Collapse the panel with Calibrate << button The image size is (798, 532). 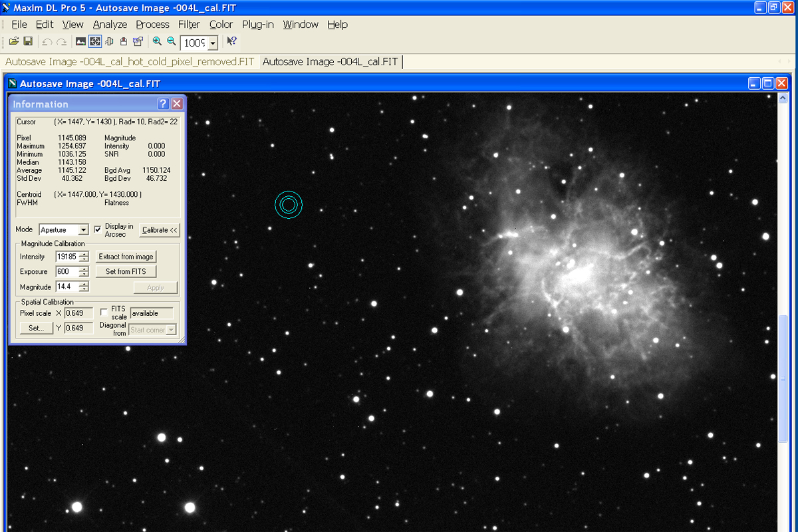(x=160, y=230)
